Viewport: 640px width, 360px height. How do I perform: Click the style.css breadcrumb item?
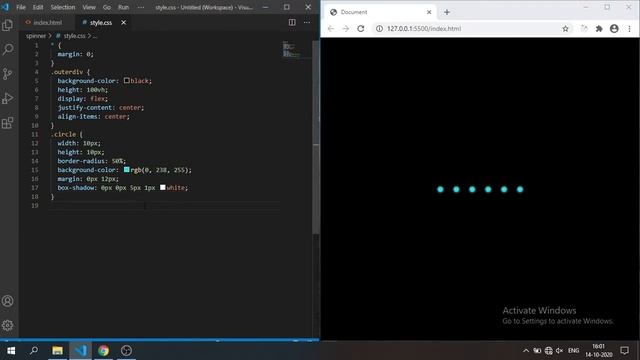coord(74,36)
